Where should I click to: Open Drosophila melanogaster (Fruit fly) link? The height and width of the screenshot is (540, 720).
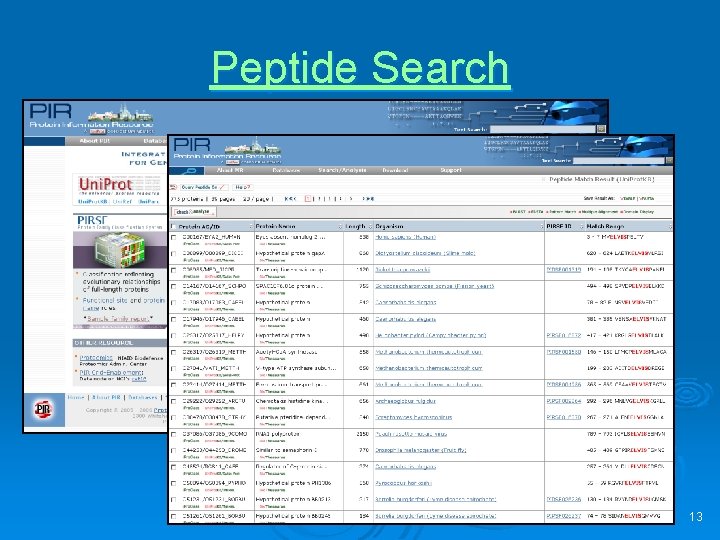pos(420,450)
